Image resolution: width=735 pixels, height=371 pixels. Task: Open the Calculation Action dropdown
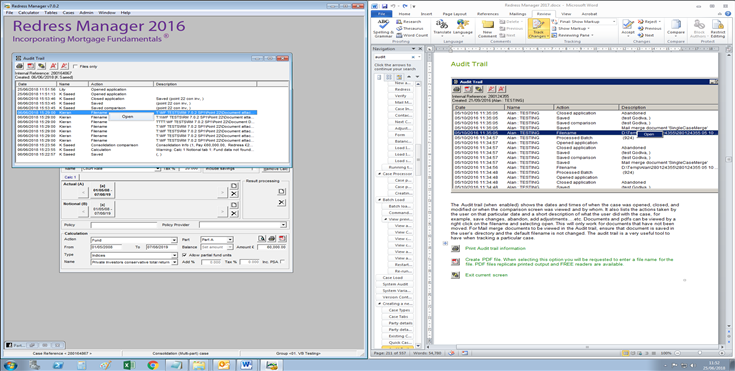(174, 240)
